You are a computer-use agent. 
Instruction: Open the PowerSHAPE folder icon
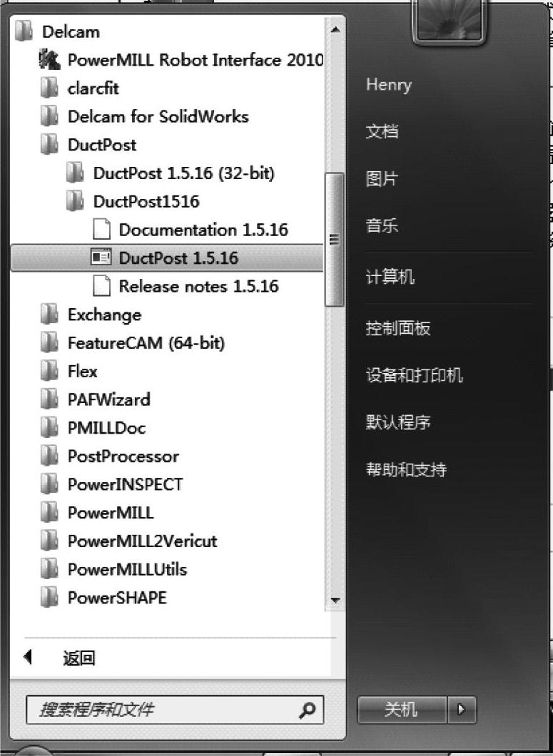(49, 598)
